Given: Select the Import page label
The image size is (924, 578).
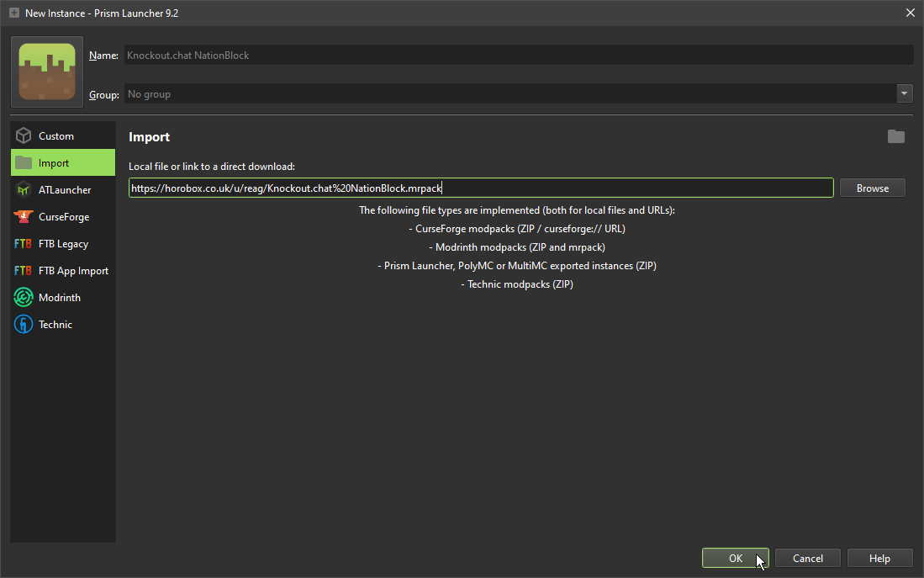Looking at the screenshot, I should tap(54, 162).
